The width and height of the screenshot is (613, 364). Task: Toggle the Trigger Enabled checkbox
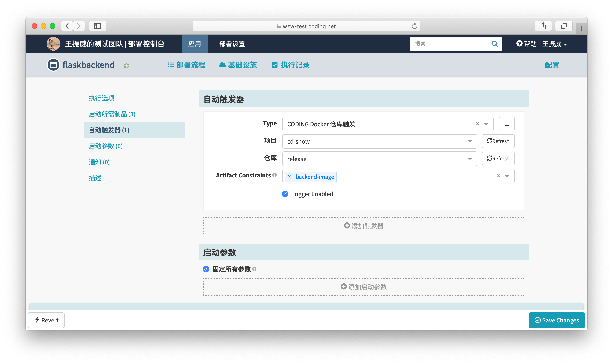(285, 194)
